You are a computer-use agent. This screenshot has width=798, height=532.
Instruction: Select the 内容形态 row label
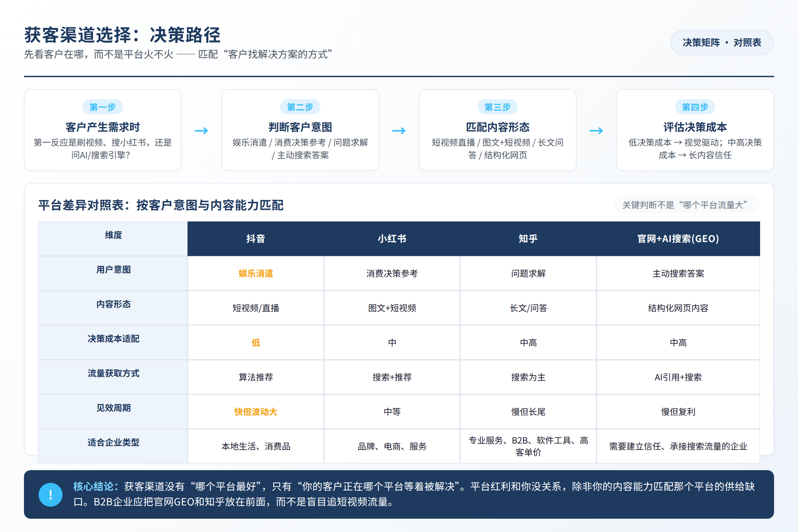pos(113,304)
